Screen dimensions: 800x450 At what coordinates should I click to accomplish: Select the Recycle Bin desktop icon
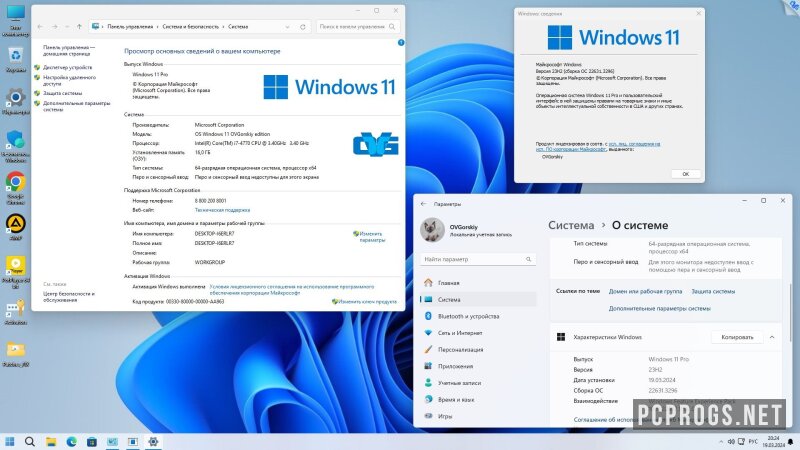coord(15,60)
